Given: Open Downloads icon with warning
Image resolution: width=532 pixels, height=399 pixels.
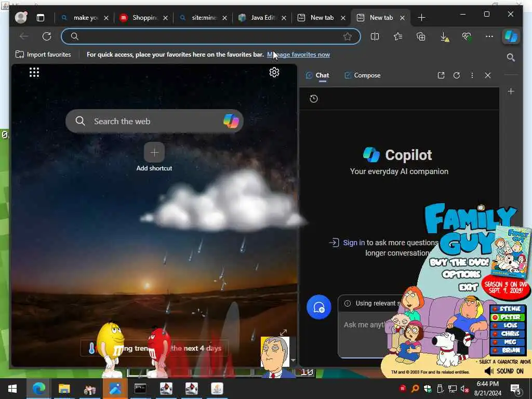Looking at the screenshot, I should (x=444, y=37).
